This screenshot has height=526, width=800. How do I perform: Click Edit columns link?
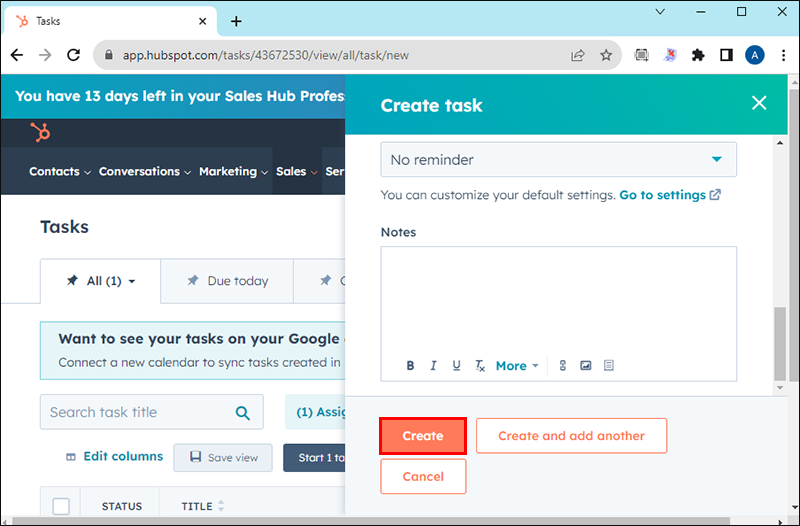(115, 456)
